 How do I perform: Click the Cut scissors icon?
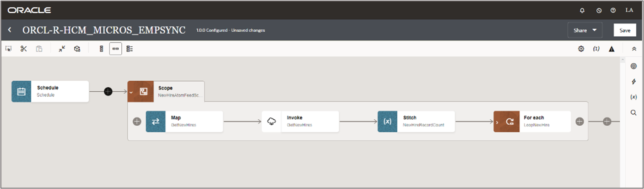click(x=24, y=49)
